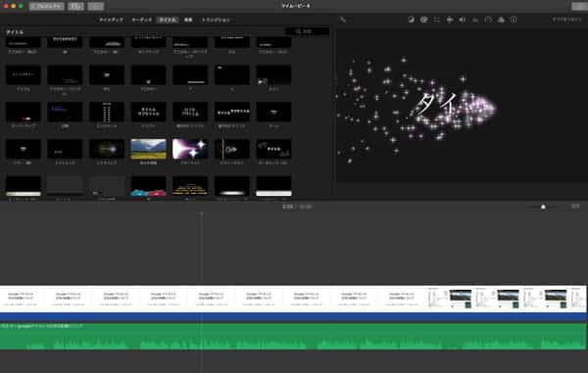Open the color correction palette icon
The width and height of the screenshot is (588, 373).
tap(423, 20)
